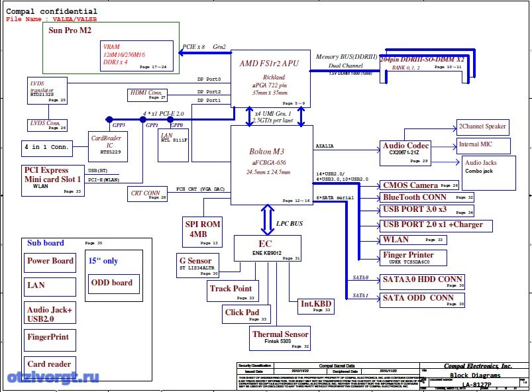
Task: Click the PCIE x 8 Gen2 label
Action: coord(204,47)
